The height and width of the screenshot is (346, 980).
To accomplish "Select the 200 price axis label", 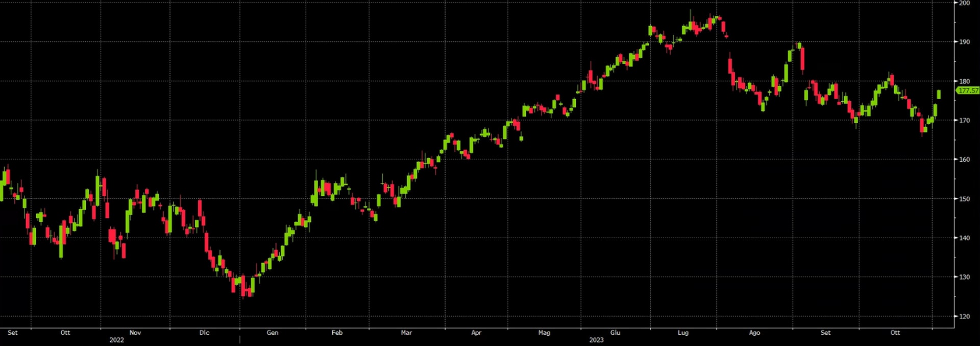I will pos(964,3).
